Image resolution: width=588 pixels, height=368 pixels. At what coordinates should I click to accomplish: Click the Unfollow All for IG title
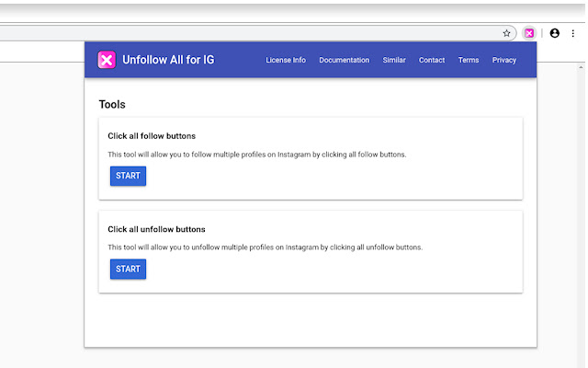pos(168,60)
